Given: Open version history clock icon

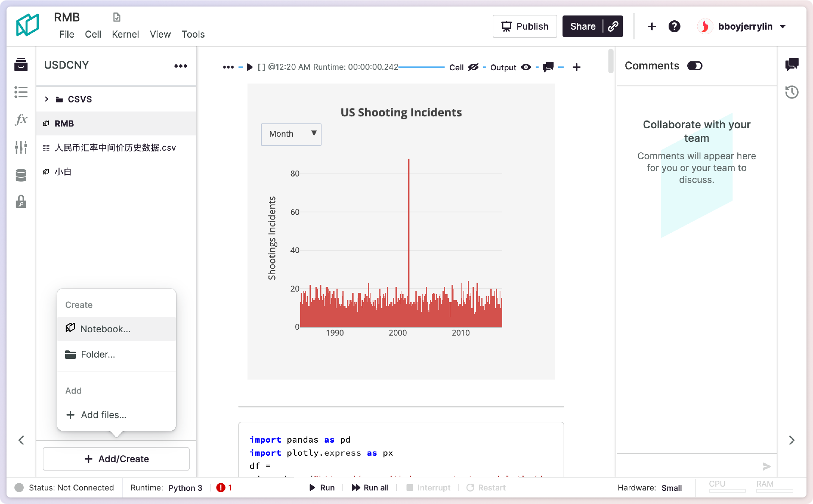Looking at the screenshot, I should 792,92.
